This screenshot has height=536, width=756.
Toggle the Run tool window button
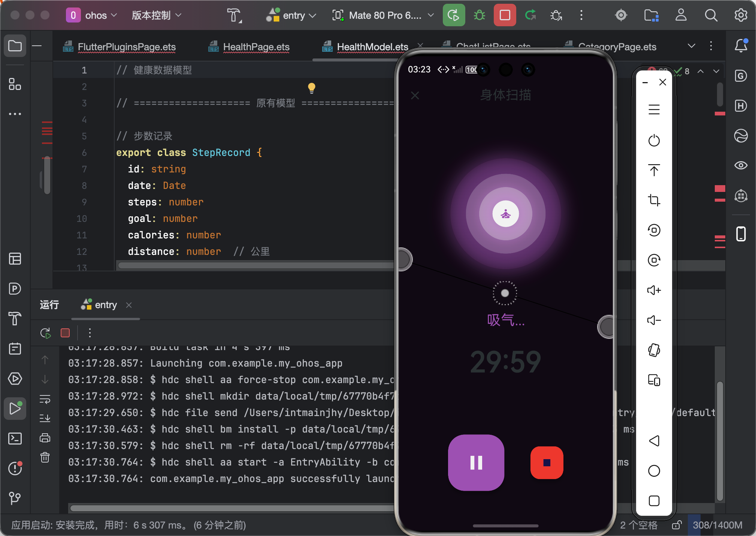point(15,409)
